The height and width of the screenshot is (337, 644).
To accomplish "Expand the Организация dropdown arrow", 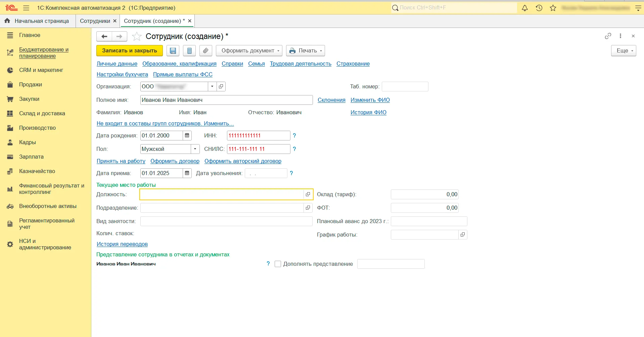I will click(x=212, y=86).
